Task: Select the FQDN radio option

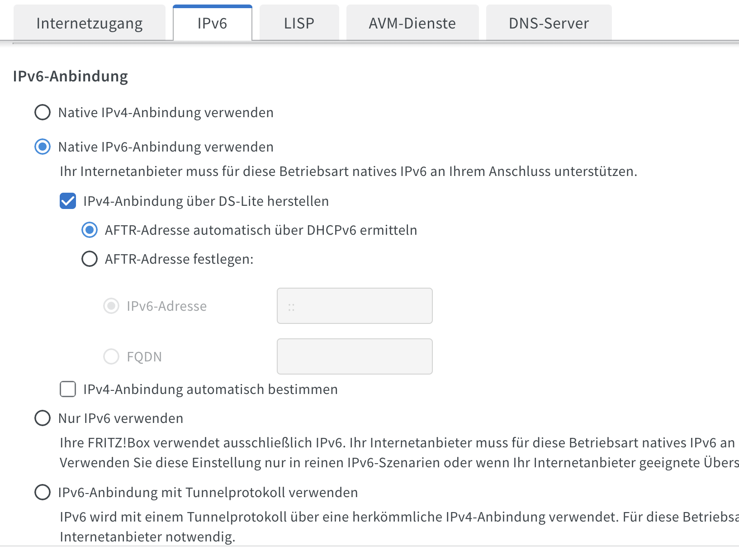Action: tap(111, 356)
